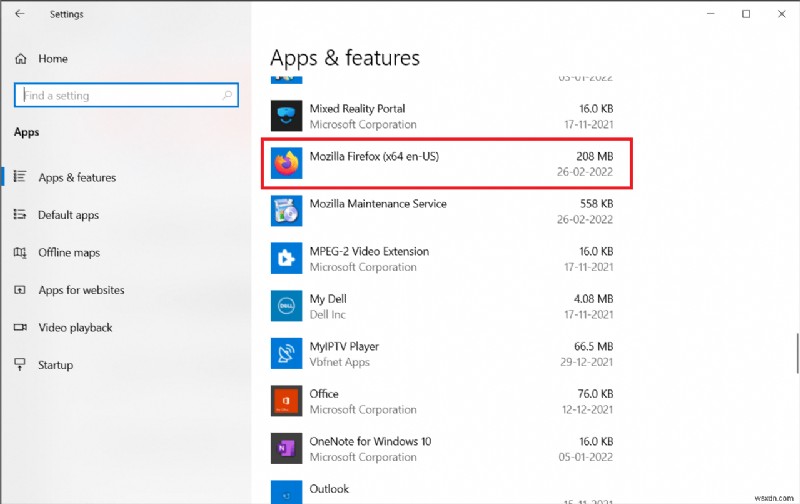Click the Startup icon
Screen dimensions: 800x504
coord(19,364)
